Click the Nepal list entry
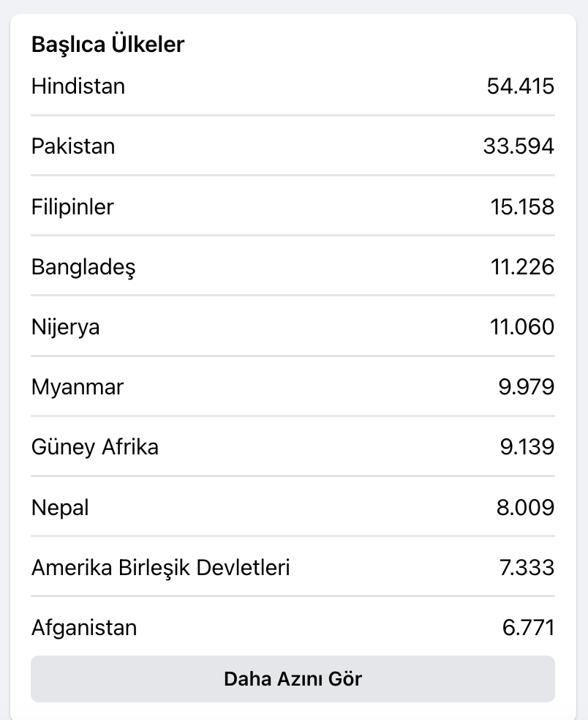Image resolution: width=588 pixels, height=720 pixels. coord(293,507)
